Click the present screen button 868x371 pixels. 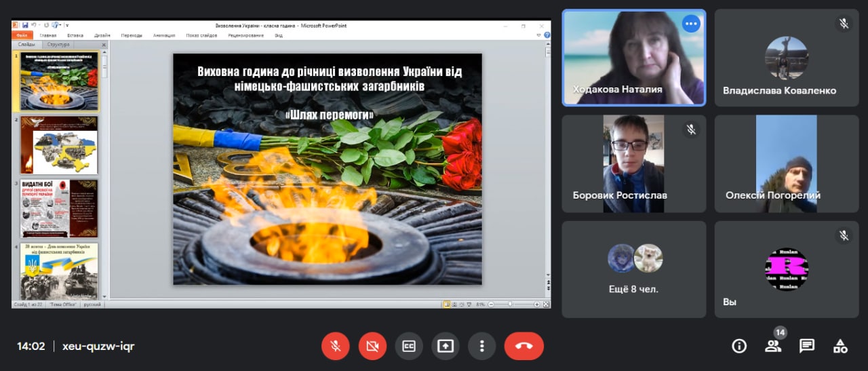click(x=445, y=346)
